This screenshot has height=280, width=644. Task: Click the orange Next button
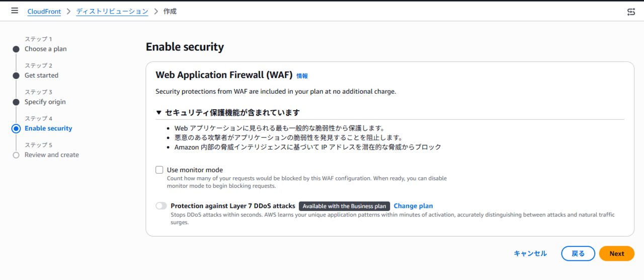617,254
